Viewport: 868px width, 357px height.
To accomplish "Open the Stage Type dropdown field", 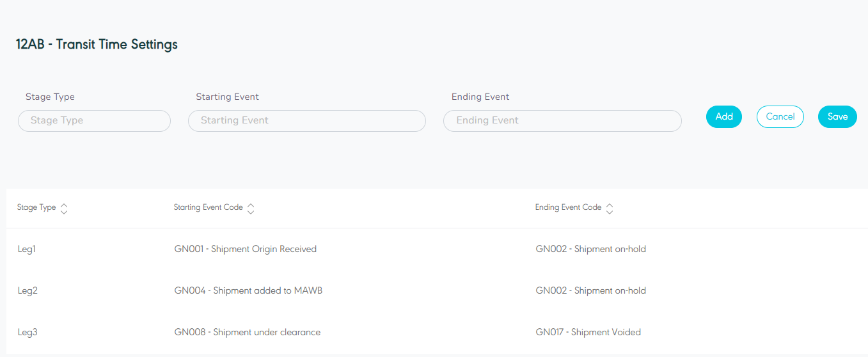I will [94, 120].
